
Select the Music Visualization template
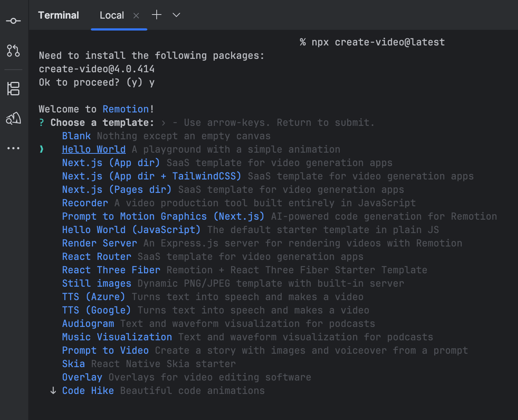117,337
